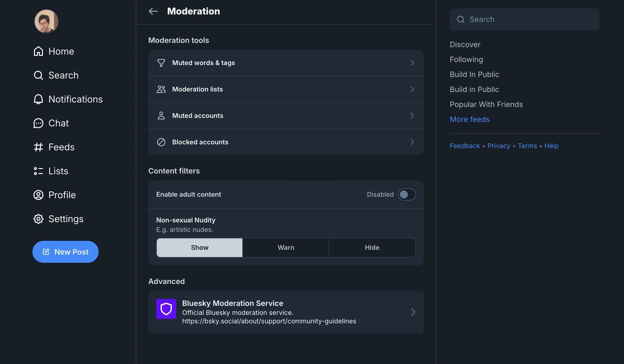Select Show for Non-sexual Nudity filter
The image size is (624, 364).
click(x=199, y=247)
